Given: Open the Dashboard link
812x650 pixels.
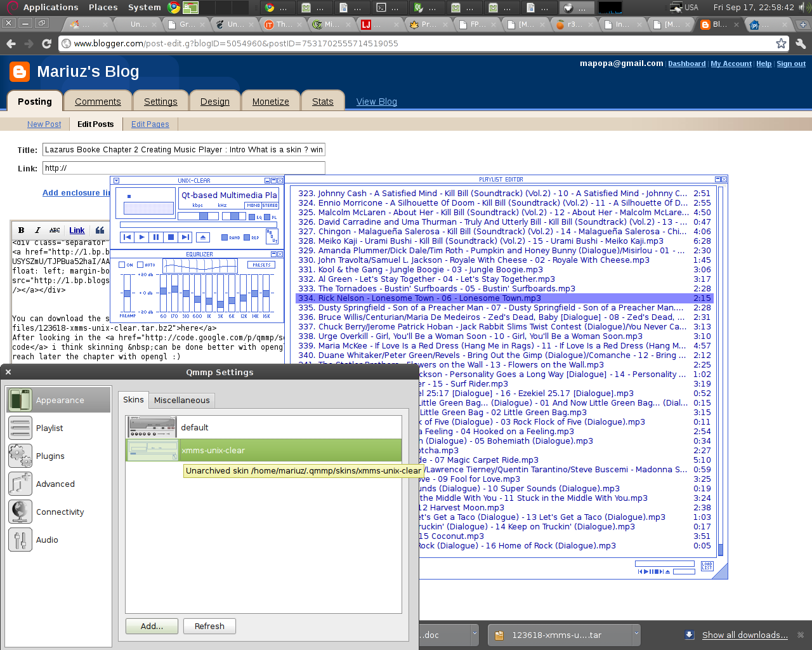Looking at the screenshot, I should pyautogui.click(x=687, y=63).
